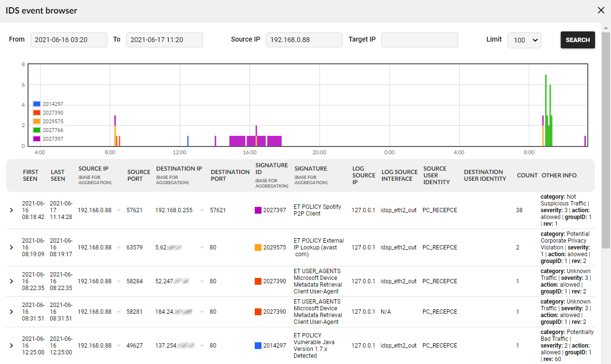Image resolution: width=611 pixels, height=364 pixels.
Task: Sort by the COUNT column header
Action: [527, 175]
